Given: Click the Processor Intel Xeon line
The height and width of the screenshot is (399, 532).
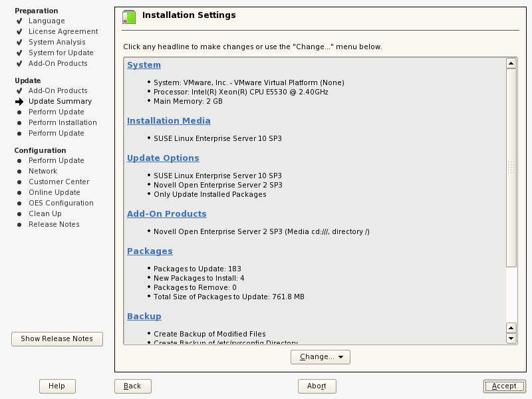Looking at the screenshot, I should click(241, 92).
